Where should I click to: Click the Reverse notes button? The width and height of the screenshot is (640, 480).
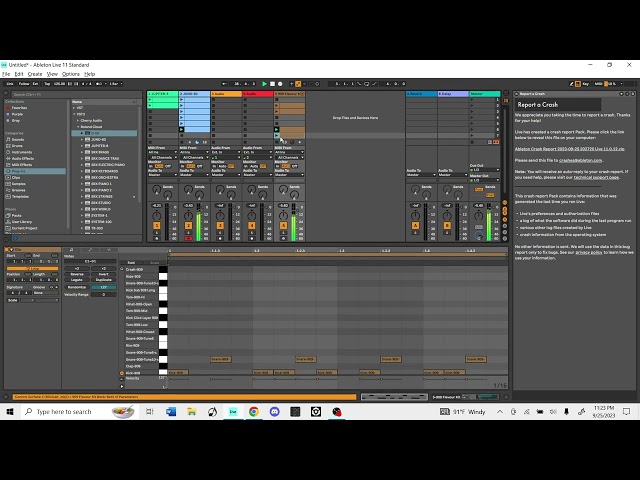tap(77, 274)
